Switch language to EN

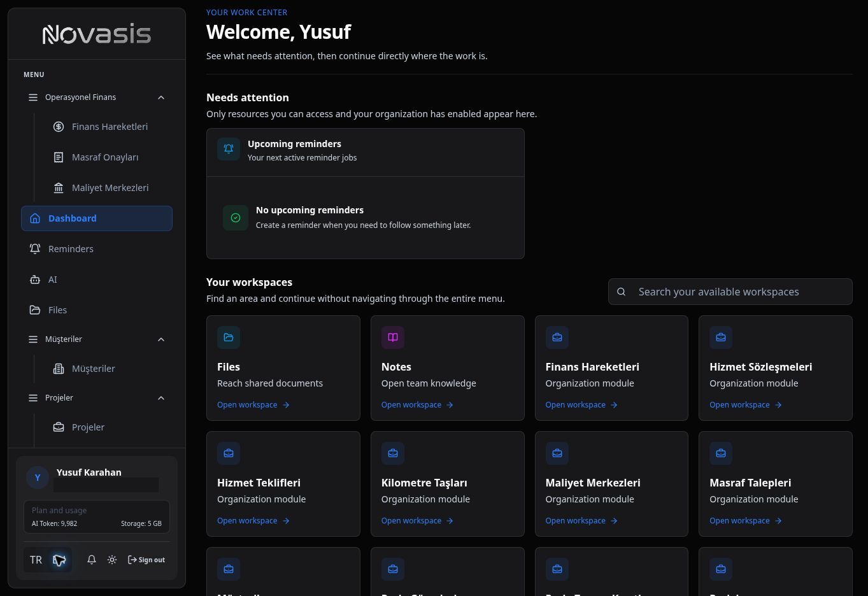59,560
